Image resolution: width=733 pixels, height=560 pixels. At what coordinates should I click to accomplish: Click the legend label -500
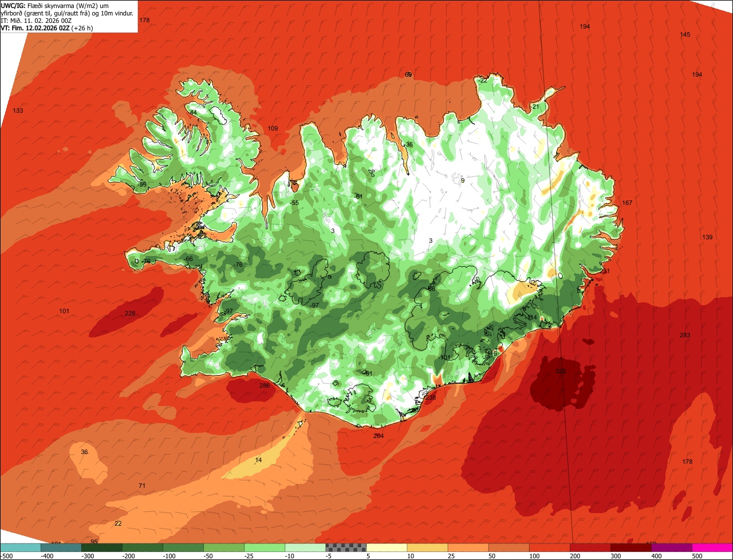[x=7, y=556]
